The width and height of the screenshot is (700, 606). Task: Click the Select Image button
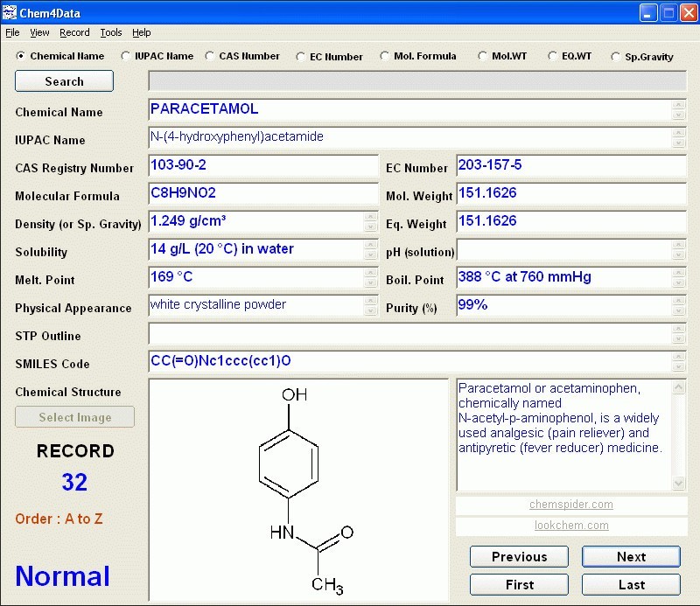(74, 417)
